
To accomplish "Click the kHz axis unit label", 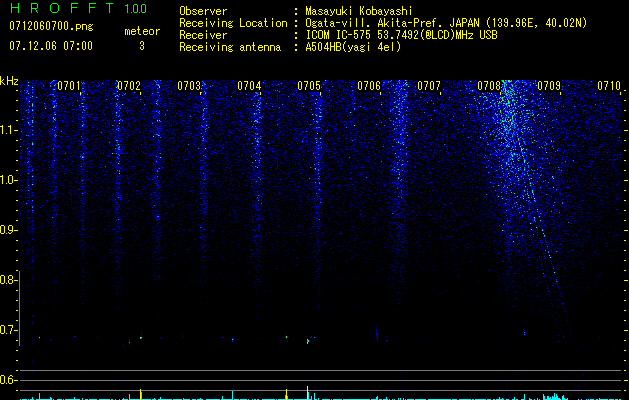I will (x=9, y=81).
